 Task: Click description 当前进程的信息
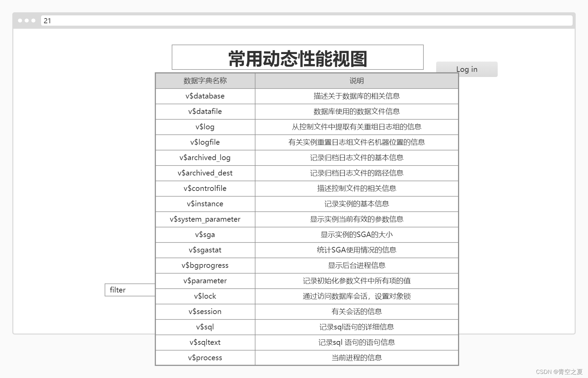click(357, 358)
